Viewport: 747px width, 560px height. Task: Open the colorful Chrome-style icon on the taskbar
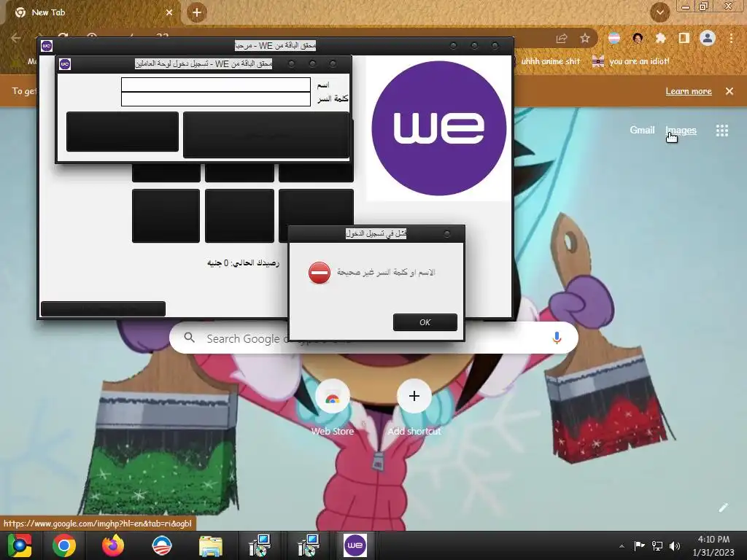point(20,545)
